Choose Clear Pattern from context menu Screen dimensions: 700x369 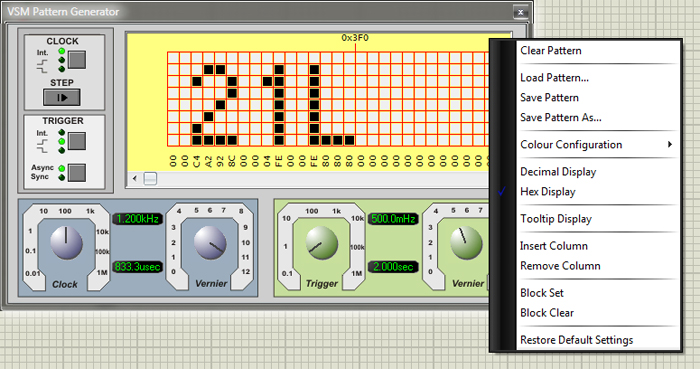tap(550, 50)
